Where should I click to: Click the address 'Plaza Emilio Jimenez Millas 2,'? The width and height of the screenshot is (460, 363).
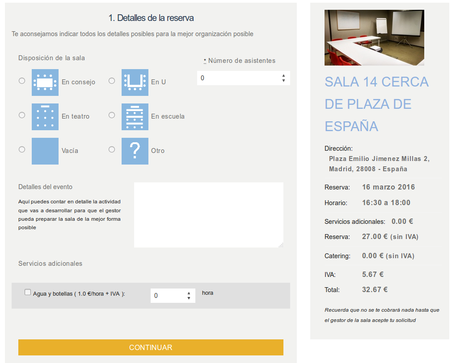tap(379, 159)
